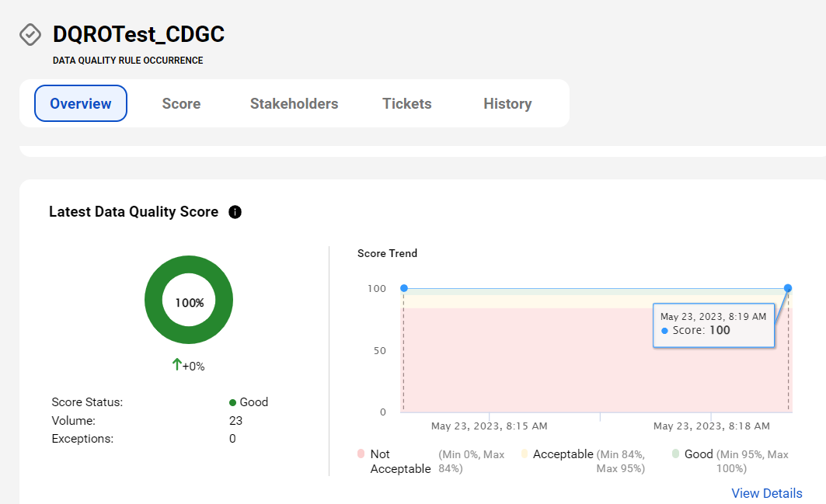Open the Tickets tab

coord(406,104)
